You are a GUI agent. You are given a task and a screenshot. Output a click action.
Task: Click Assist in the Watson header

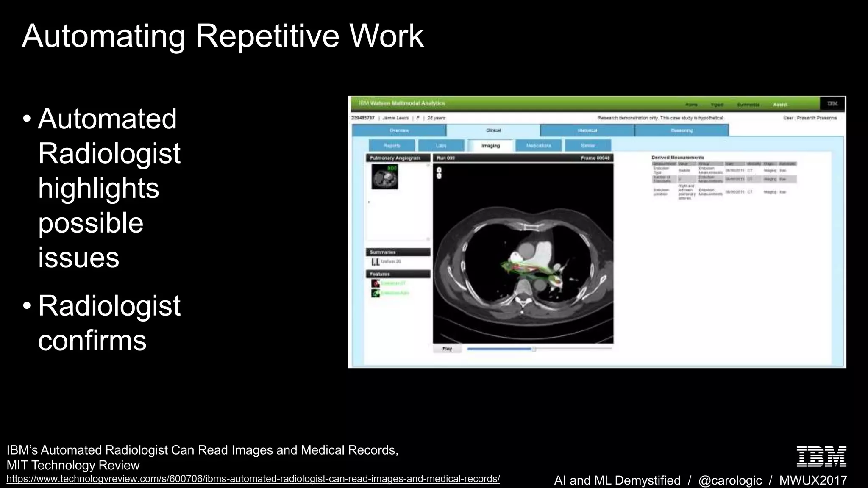click(x=780, y=105)
